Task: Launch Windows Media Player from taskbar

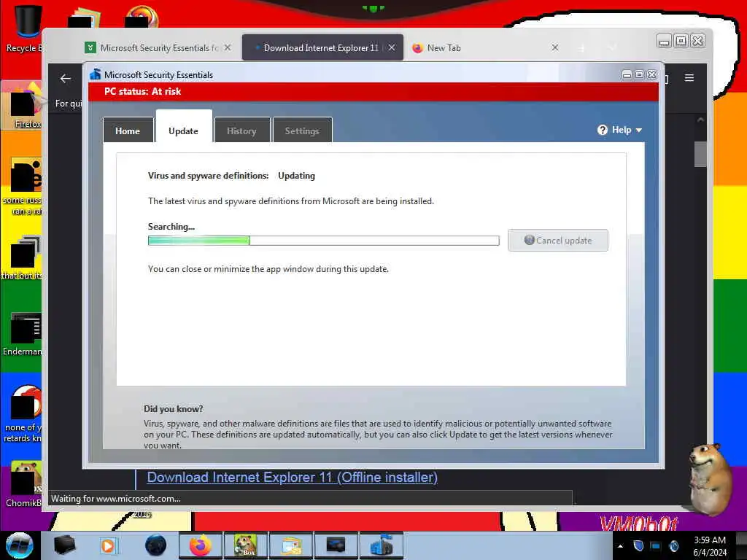Action: point(108,545)
